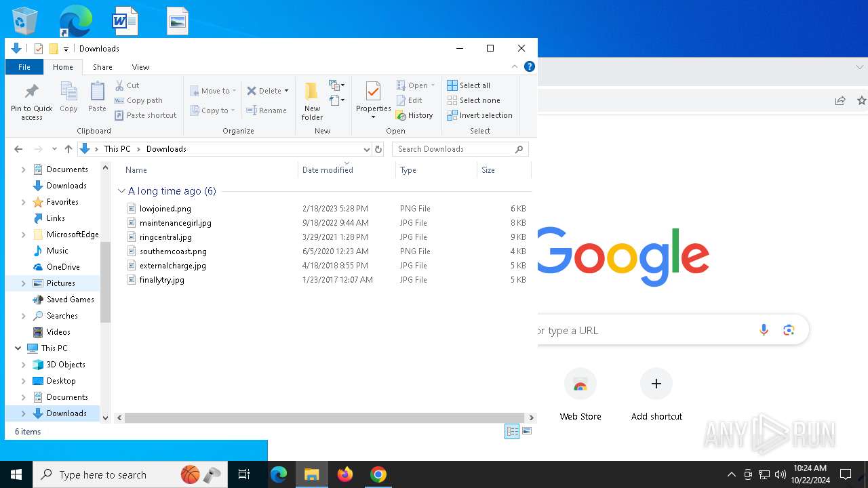The height and width of the screenshot is (488, 868).
Task: Select file maintenancegirl.jpg
Action: [175, 223]
